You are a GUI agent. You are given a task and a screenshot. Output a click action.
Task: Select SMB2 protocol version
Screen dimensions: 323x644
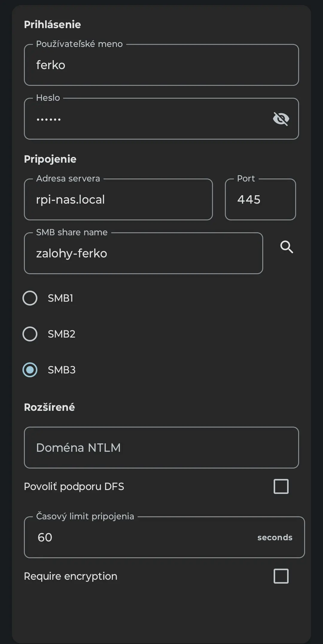click(30, 334)
